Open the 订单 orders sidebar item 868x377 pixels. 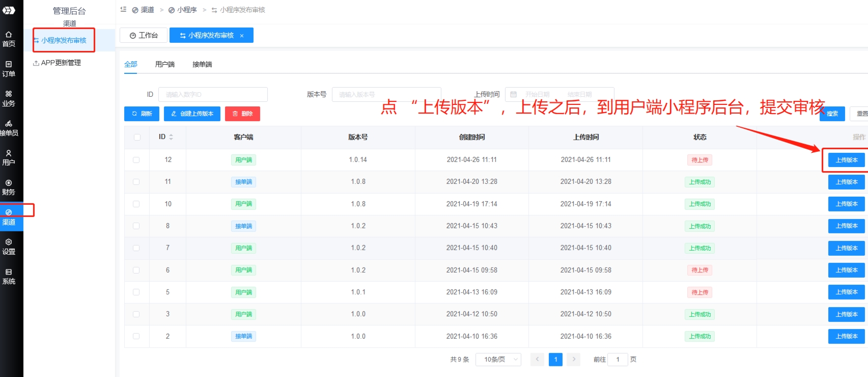click(9, 69)
